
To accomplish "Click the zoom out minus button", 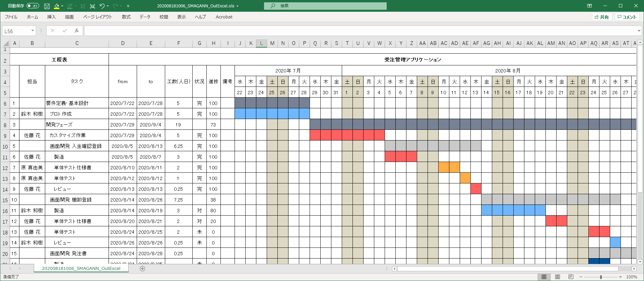I will click(x=581, y=277).
